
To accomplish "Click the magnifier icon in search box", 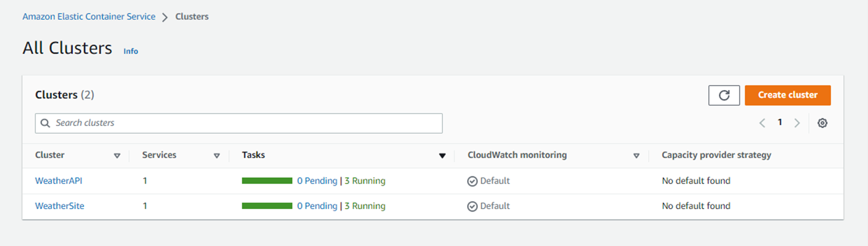I will [46, 123].
